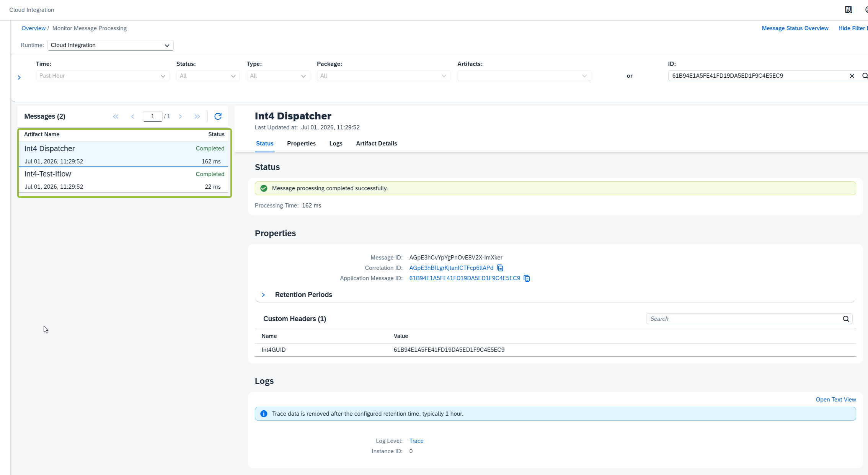Switch to the Properties tab
Screen dimensions: 868x475
point(301,144)
